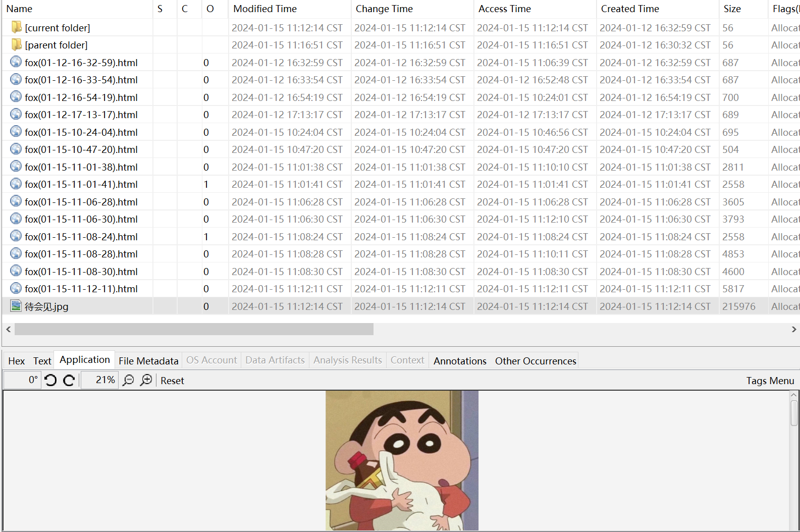Click size value 3793 in the table
The width and height of the screenshot is (800, 532).
733,219
